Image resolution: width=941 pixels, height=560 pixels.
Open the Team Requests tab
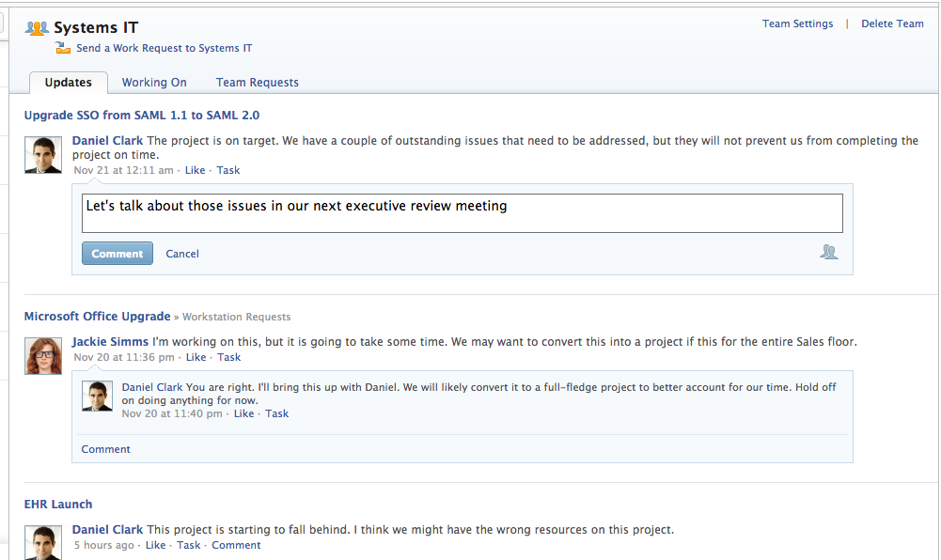[257, 83]
